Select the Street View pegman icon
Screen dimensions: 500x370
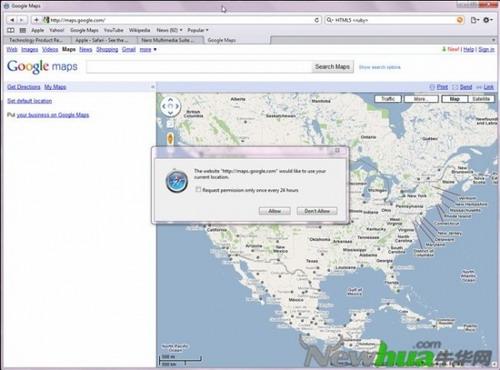(x=170, y=138)
